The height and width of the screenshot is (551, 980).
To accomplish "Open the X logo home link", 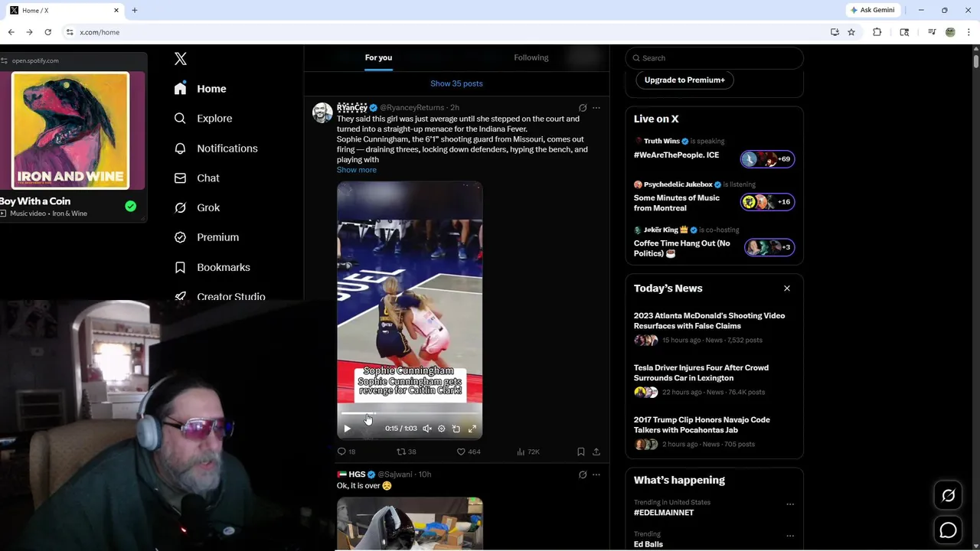I will pyautogui.click(x=181, y=59).
